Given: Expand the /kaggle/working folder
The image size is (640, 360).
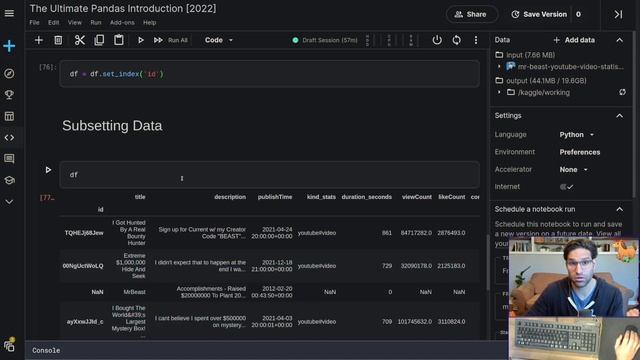Looking at the screenshot, I should click(499, 92).
